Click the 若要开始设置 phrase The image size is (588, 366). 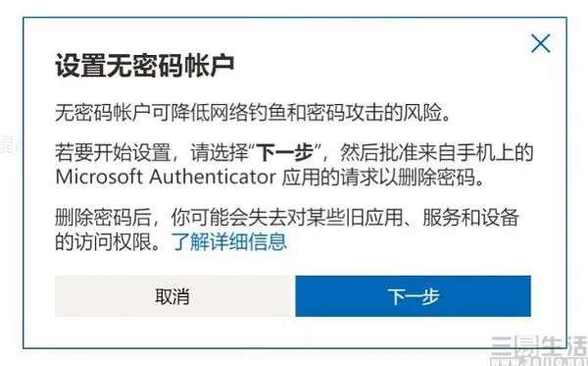click(x=113, y=153)
